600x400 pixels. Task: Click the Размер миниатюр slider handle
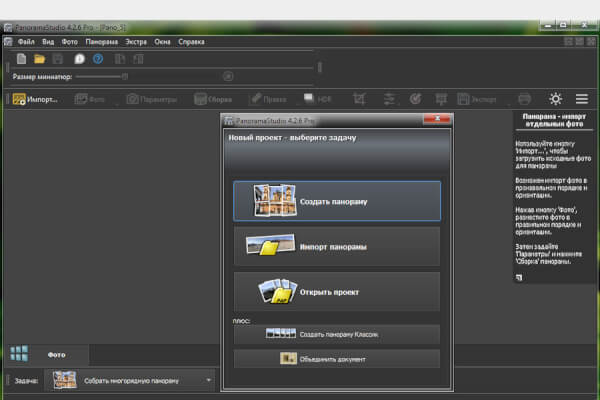125,77
